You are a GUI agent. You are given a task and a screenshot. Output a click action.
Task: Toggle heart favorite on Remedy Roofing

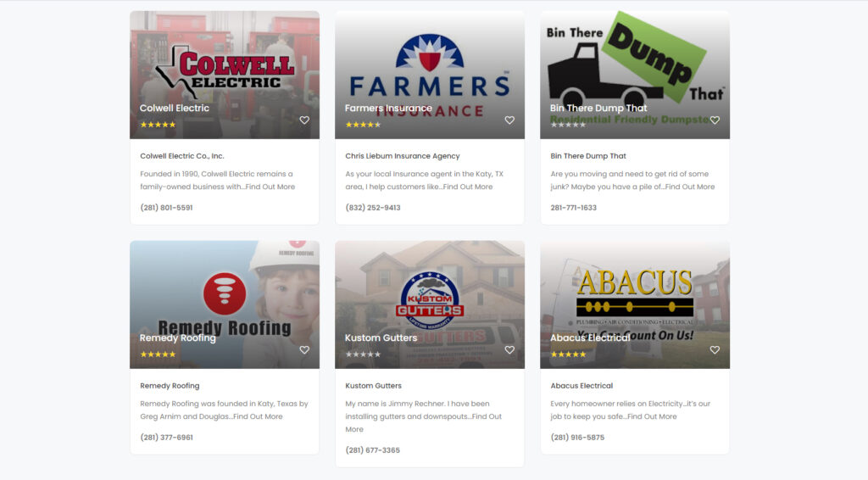[304, 350]
